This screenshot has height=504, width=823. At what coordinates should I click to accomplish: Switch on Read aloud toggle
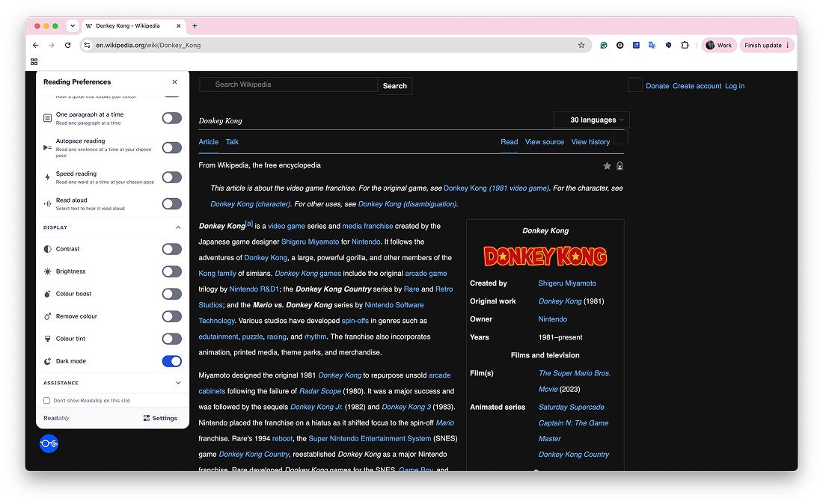tap(171, 203)
